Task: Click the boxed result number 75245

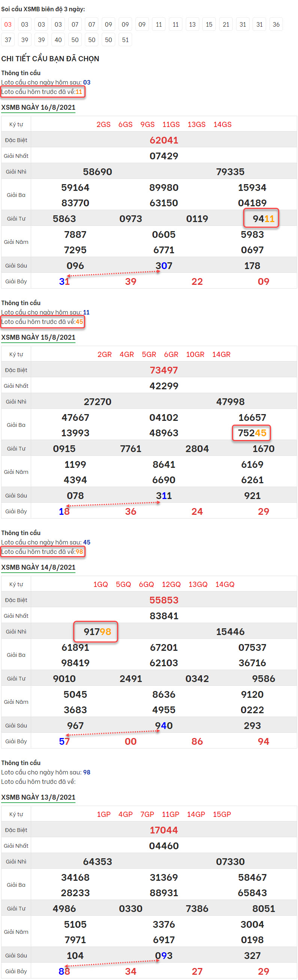Action: tap(251, 433)
